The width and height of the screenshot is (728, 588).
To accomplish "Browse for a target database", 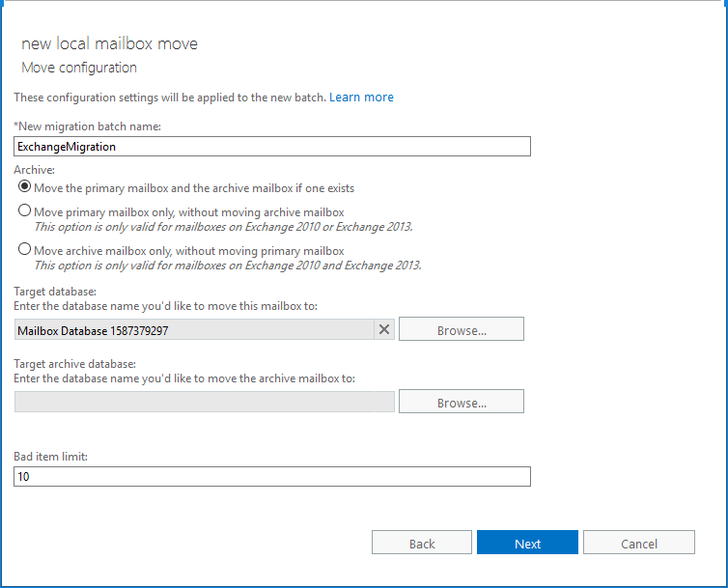I will 462,330.
